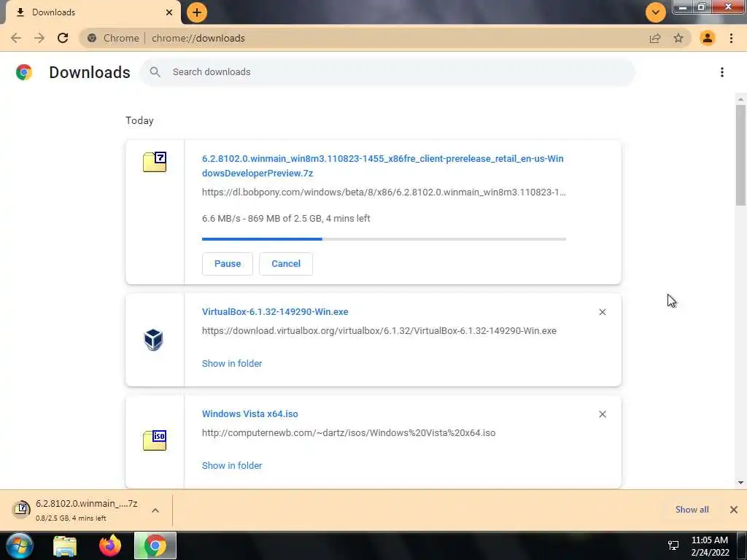Open the tab search dropdown arrow
Viewport: 747px width, 560px height.
pos(656,12)
